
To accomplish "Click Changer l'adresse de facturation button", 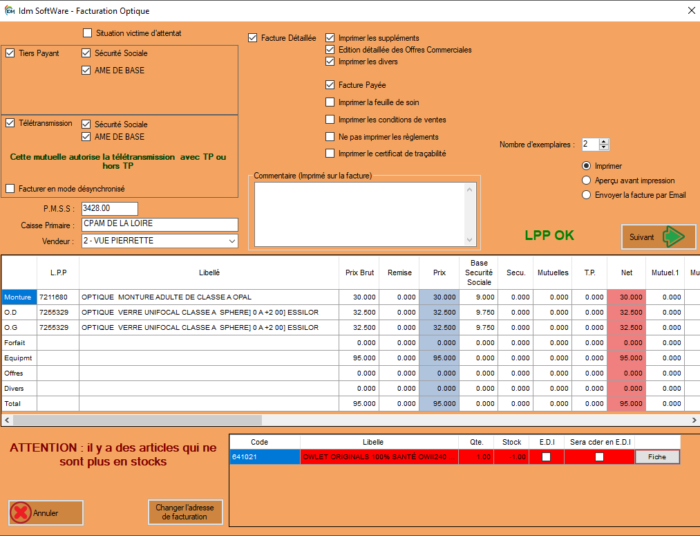I will point(185,512).
